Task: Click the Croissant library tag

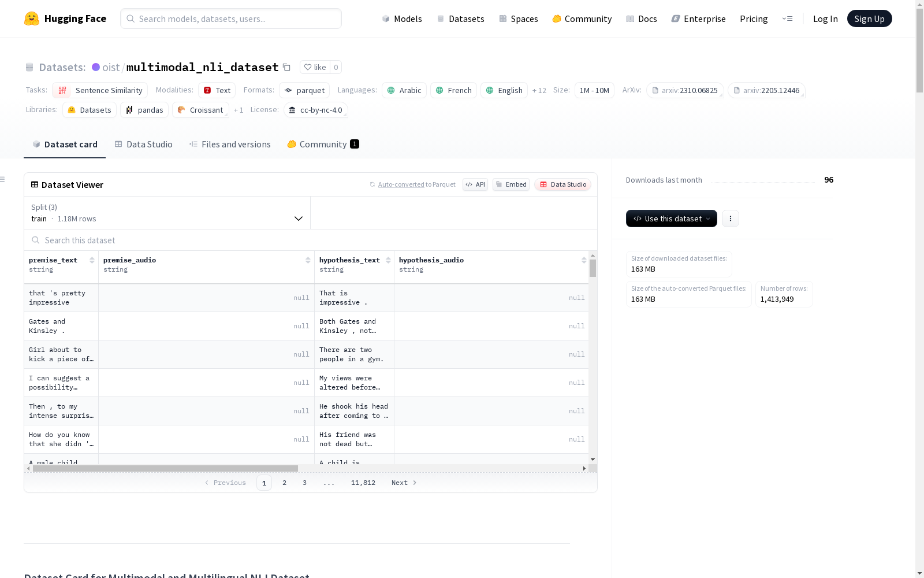Action: [x=200, y=110]
